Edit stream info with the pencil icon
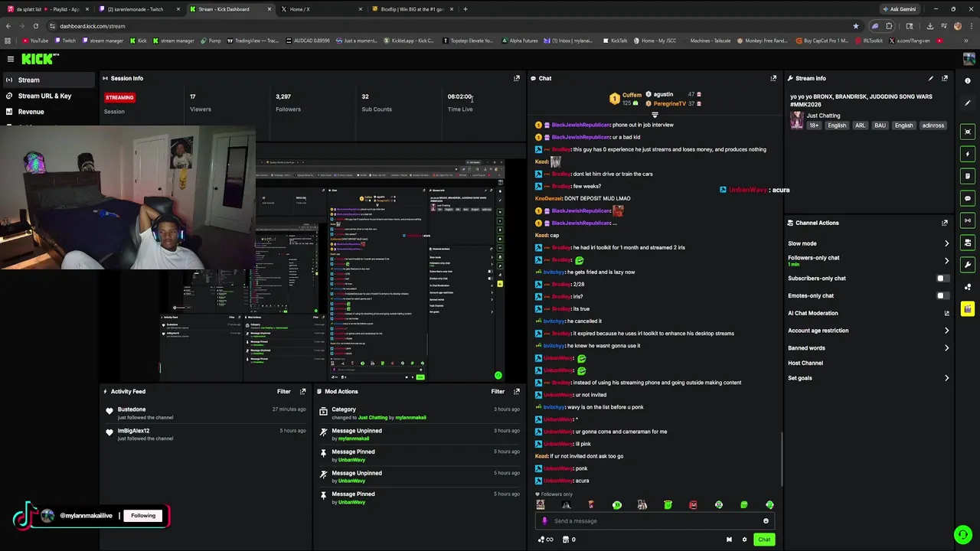 coord(931,78)
